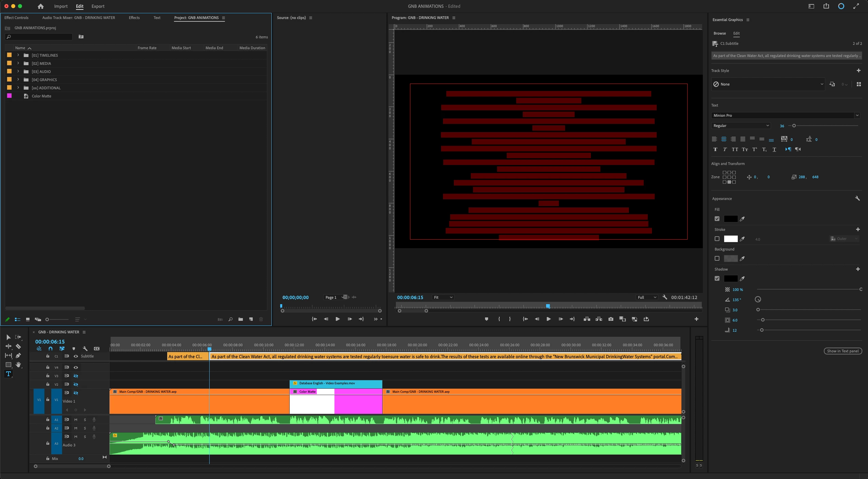Switch to the Effects tab
The width and height of the screenshot is (868, 479).
point(134,18)
